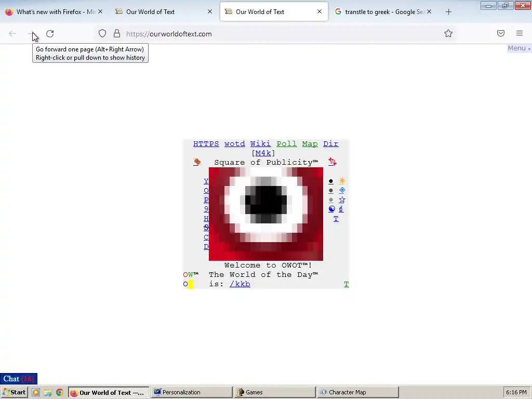The height and width of the screenshot is (399, 532).
Task: Click the green T link at the bottom right
Action: click(346, 284)
